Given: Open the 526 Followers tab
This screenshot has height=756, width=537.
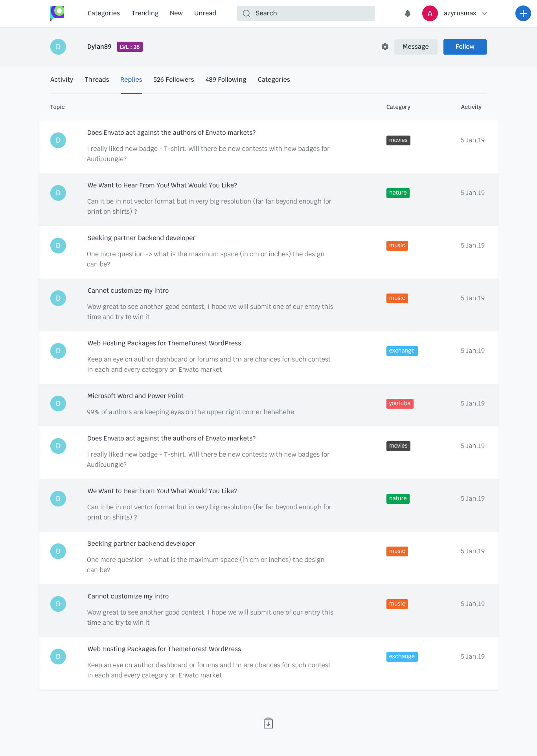Looking at the screenshot, I should (x=173, y=79).
